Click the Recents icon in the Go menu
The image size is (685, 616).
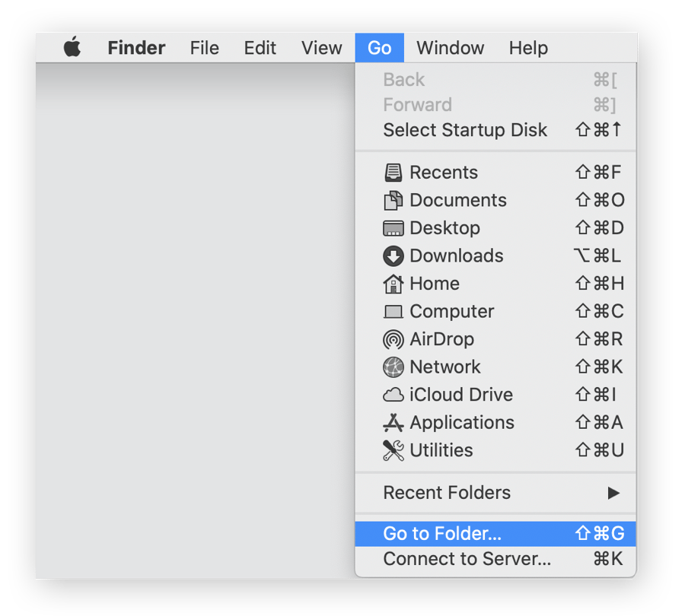click(x=393, y=172)
